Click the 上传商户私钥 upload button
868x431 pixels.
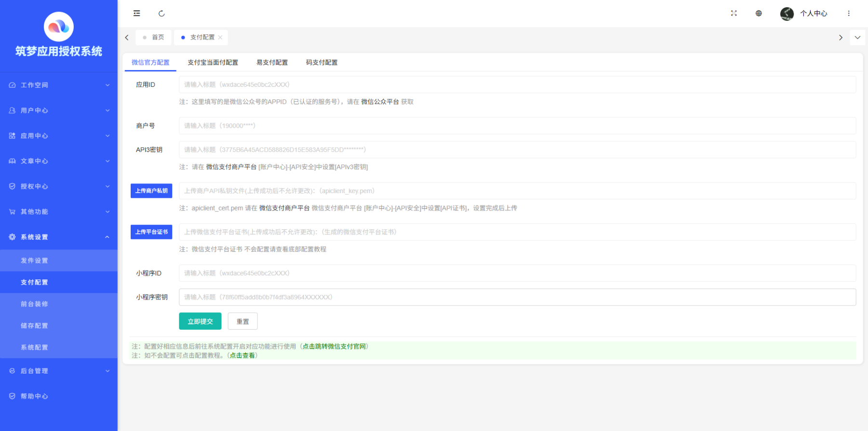pos(151,191)
